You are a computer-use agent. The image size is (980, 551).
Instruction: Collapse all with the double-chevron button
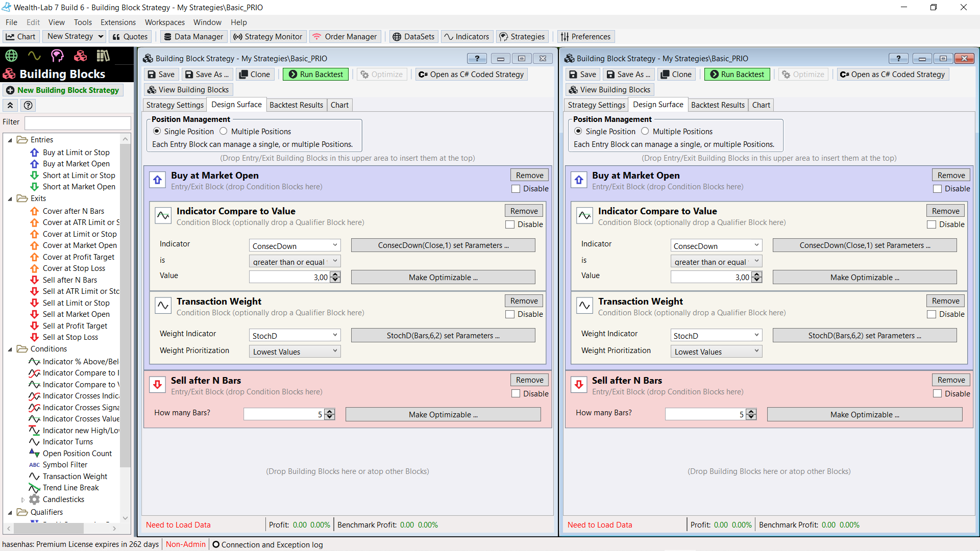coord(10,105)
